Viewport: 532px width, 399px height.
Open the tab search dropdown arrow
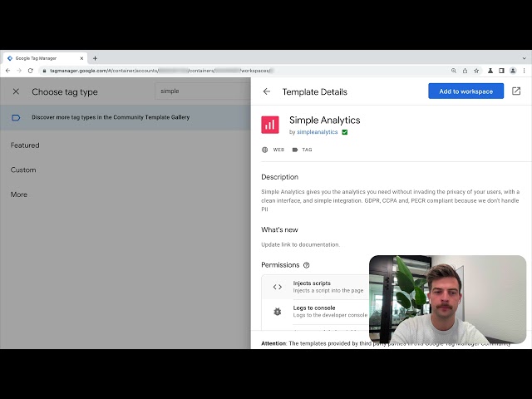click(x=525, y=58)
